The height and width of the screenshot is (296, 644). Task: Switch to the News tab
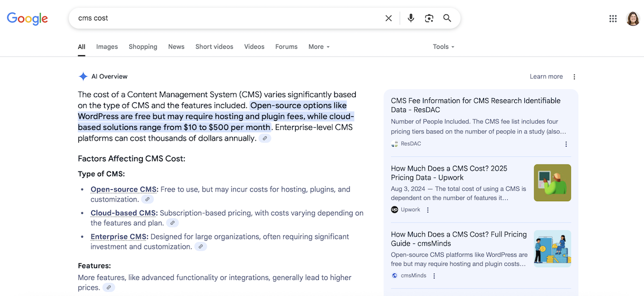tap(176, 47)
